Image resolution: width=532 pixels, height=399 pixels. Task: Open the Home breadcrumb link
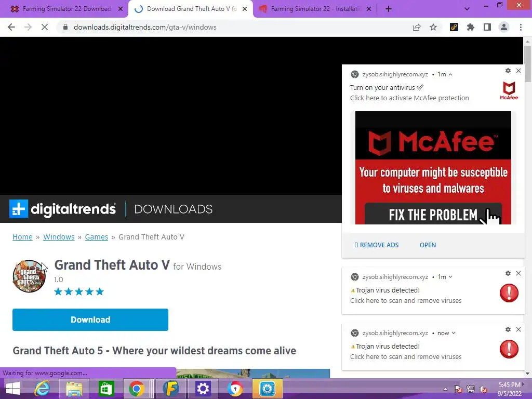(x=22, y=237)
